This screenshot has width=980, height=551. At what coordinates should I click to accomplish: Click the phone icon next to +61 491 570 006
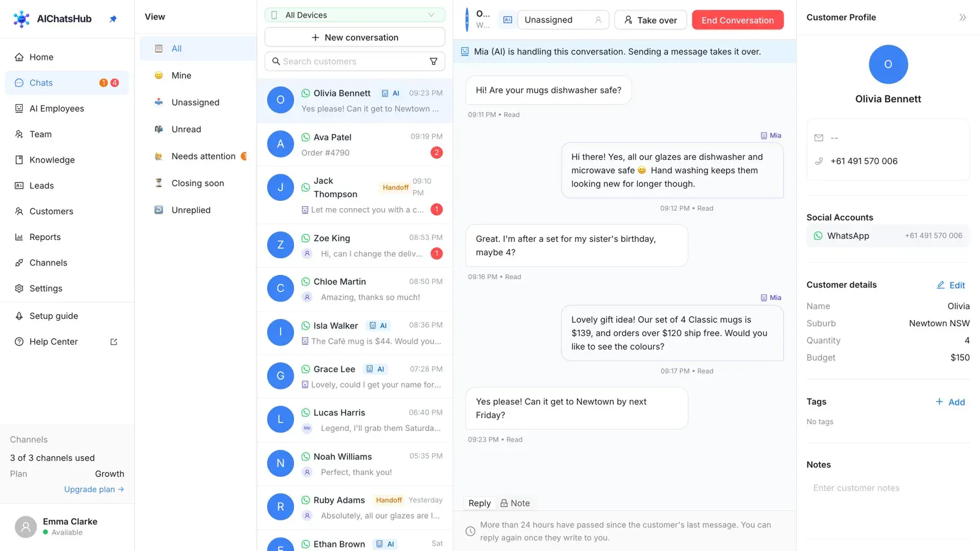tap(819, 161)
